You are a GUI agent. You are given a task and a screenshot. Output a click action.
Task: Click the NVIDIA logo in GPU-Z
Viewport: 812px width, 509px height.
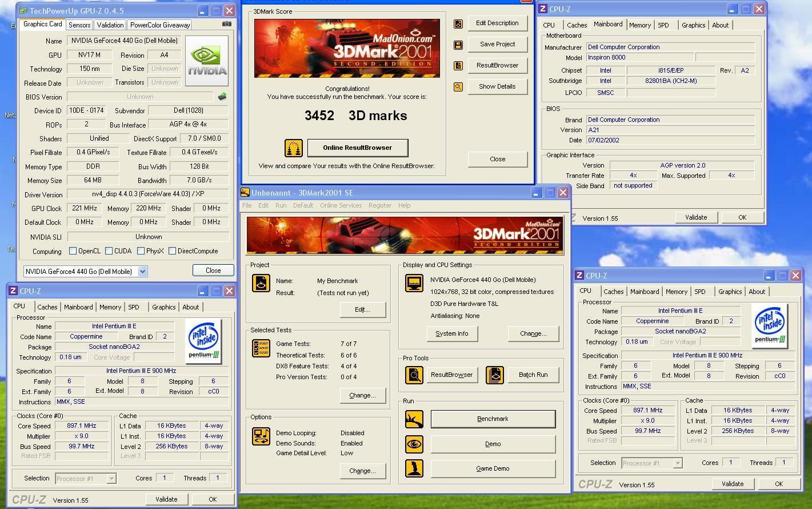207,61
